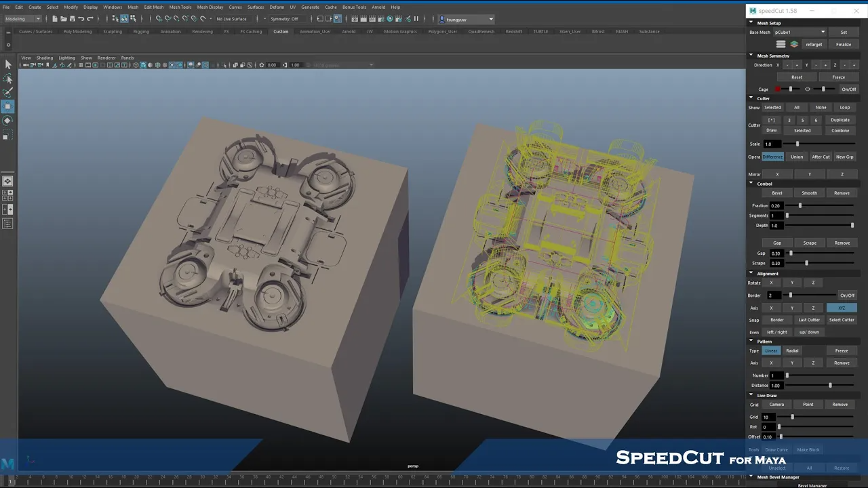Click the Border value input field
The height and width of the screenshot is (488, 868).
point(773,296)
